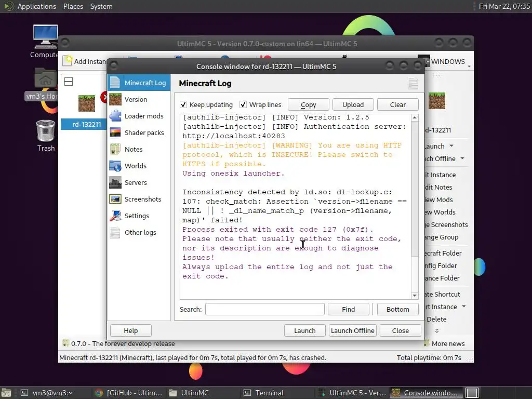The image size is (532, 399).
Task: Click Launch Offline in console window
Action: click(x=353, y=330)
